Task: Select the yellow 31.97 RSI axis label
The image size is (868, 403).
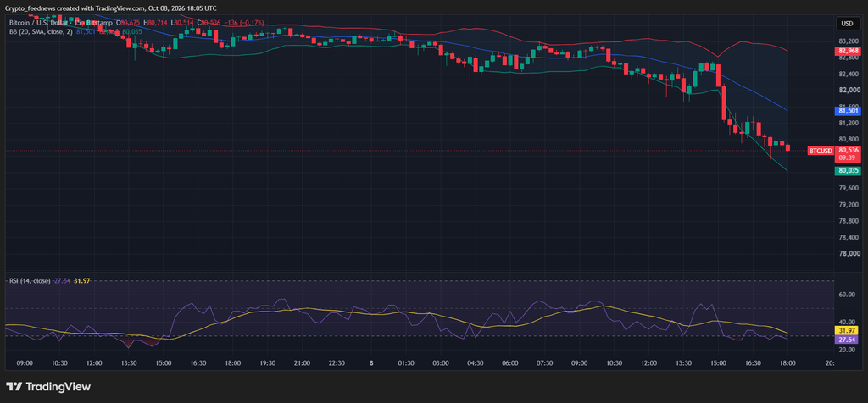Action: pyautogui.click(x=845, y=330)
